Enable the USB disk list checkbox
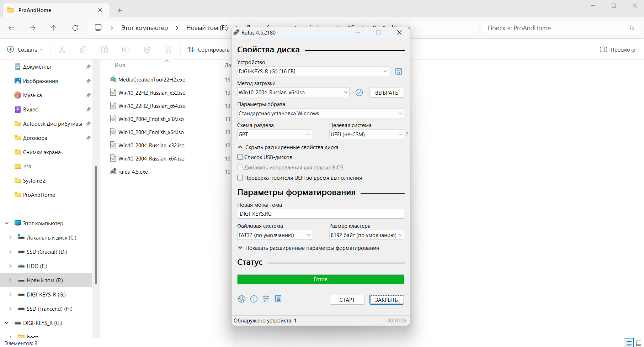This screenshot has width=644, height=347. click(x=240, y=157)
